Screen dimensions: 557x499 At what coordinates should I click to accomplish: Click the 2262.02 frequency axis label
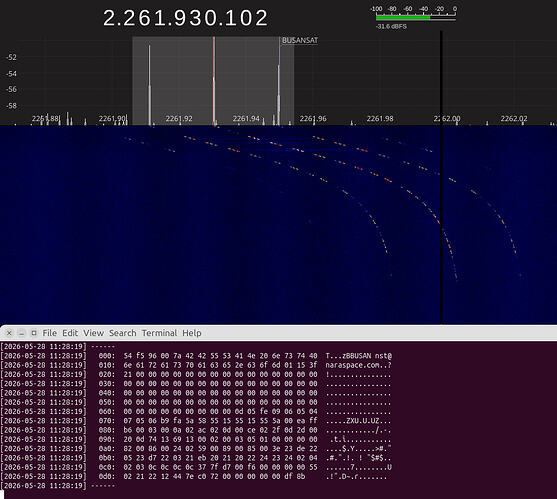(514, 119)
